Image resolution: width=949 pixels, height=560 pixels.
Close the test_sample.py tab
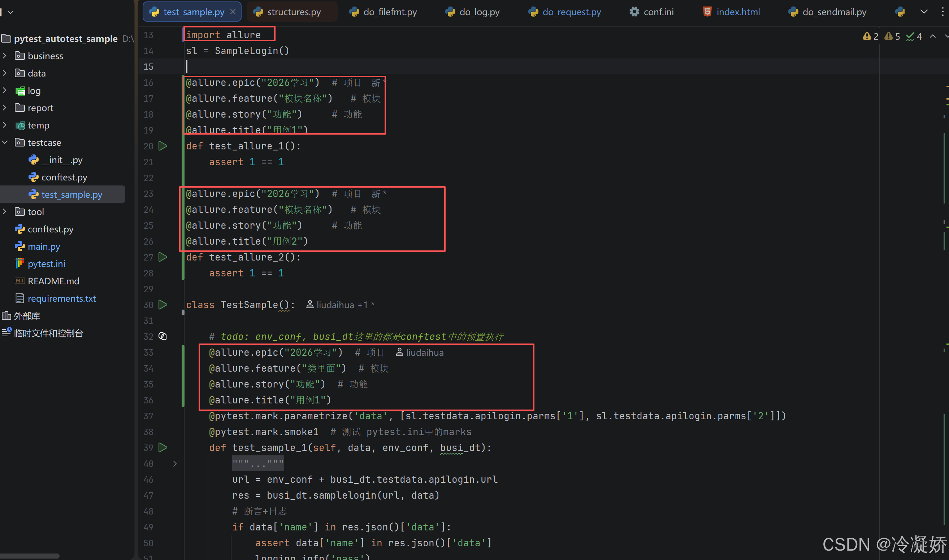[233, 12]
